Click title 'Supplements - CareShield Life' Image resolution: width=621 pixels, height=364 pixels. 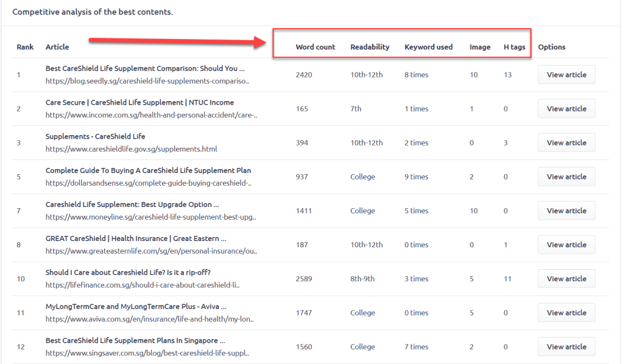point(95,136)
